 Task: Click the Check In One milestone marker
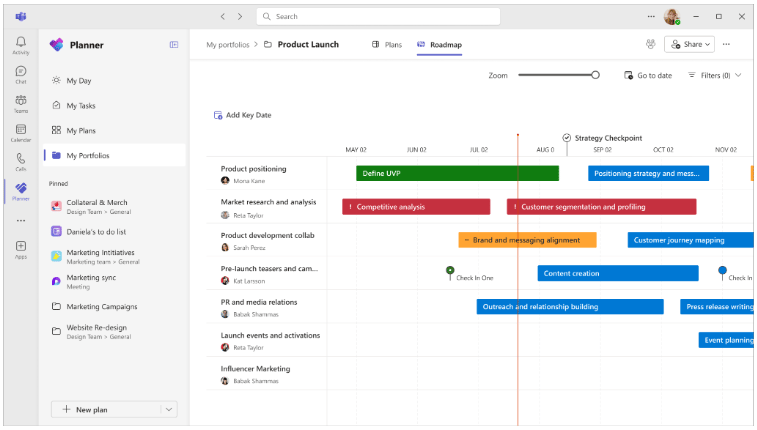(x=450, y=273)
